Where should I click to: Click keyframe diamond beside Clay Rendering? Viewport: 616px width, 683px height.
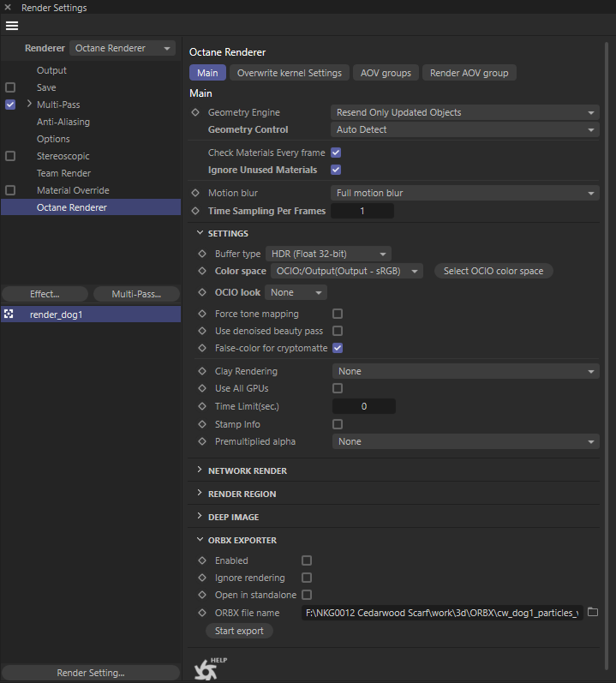(203, 372)
